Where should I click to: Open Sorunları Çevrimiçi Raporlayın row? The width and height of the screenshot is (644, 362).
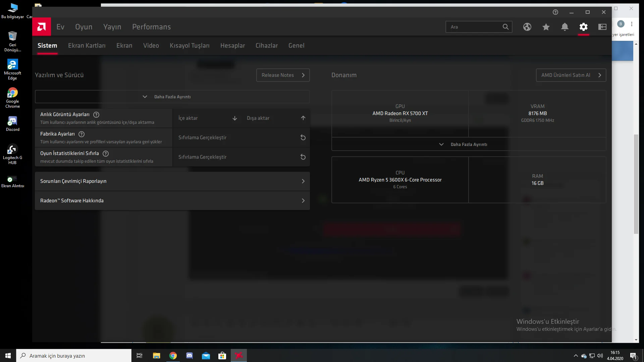[172, 181]
